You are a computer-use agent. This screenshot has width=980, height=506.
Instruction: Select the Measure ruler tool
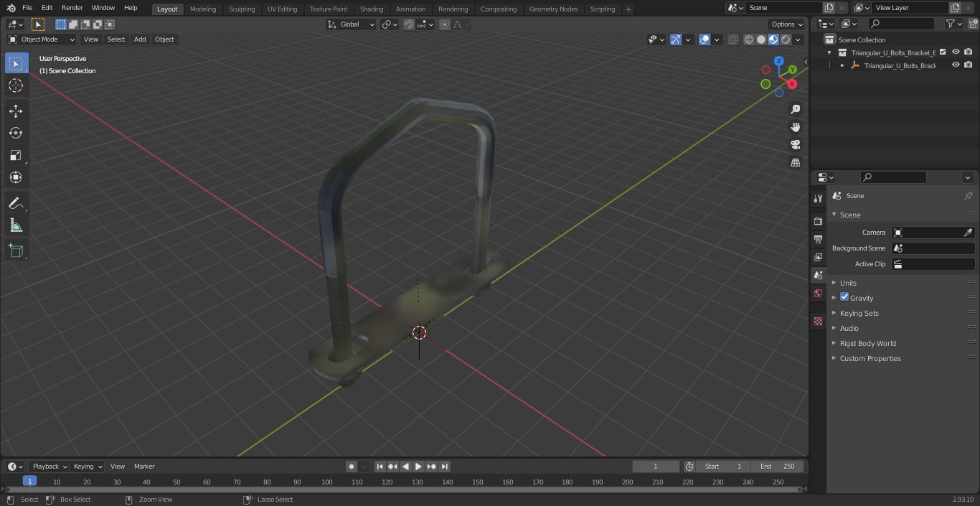[16, 226]
